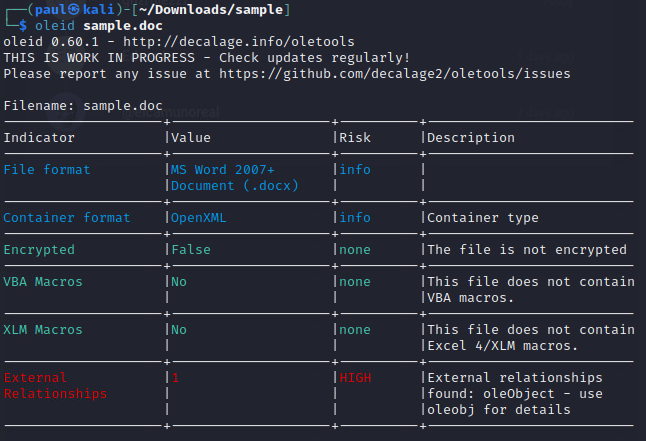Click the red HIGH risk value
The height and width of the screenshot is (441, 646).
355,377
